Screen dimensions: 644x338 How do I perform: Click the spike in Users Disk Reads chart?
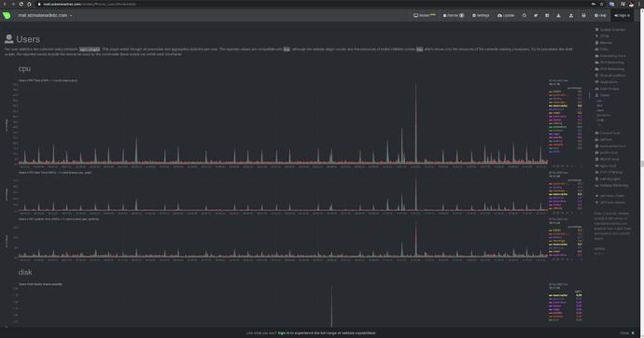point(332,306)
